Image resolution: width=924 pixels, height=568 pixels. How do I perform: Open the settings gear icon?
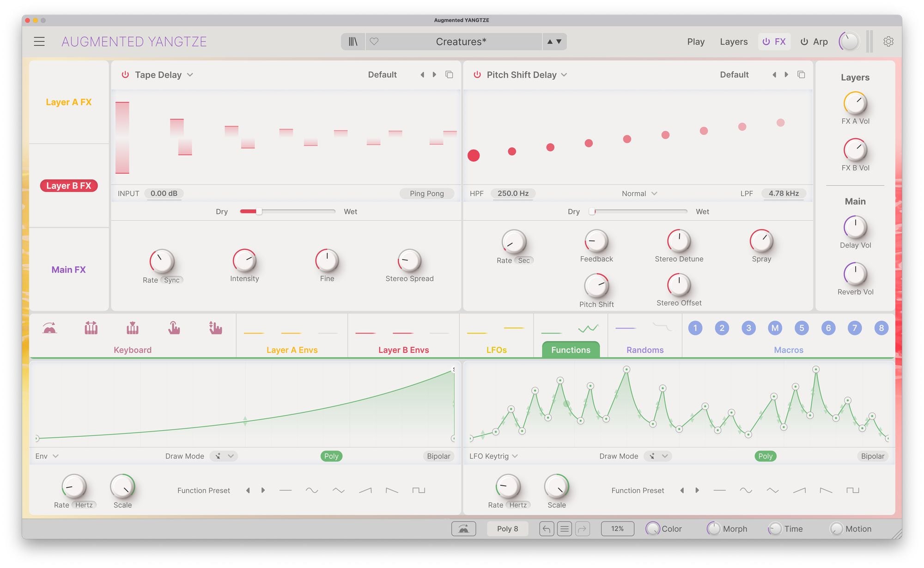[888, 42]
